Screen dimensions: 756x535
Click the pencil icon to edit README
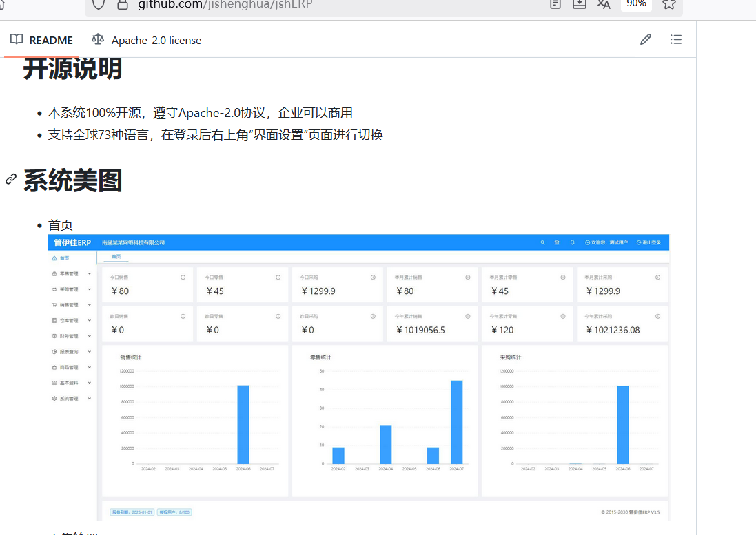tap(645, 40)
